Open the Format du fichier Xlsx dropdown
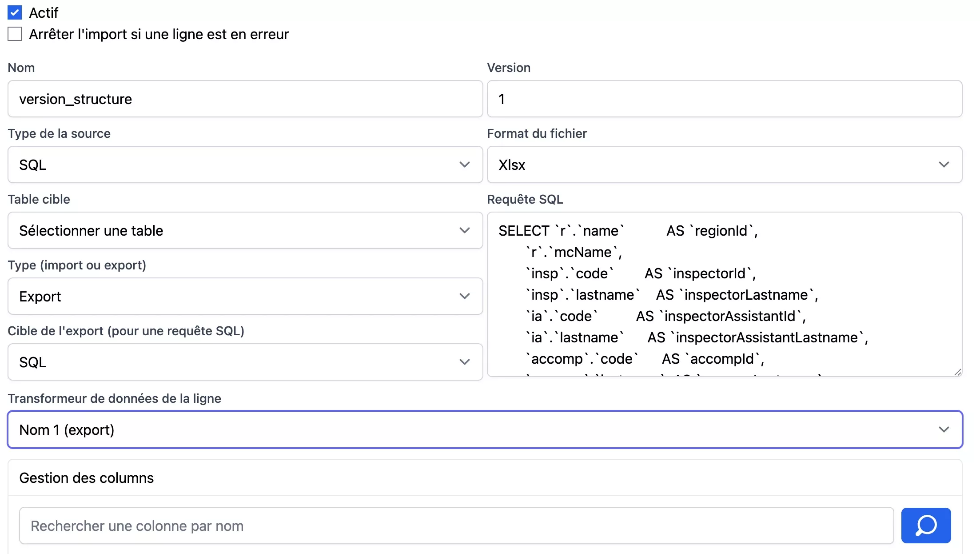980x554 pixels. [724, 165]
